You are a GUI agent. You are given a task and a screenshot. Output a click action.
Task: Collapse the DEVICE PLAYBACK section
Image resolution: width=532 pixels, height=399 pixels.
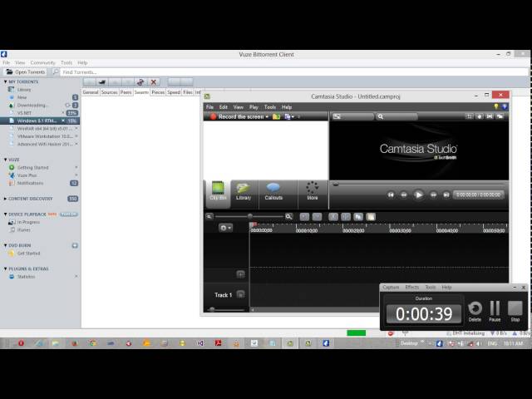click(6, 214)
